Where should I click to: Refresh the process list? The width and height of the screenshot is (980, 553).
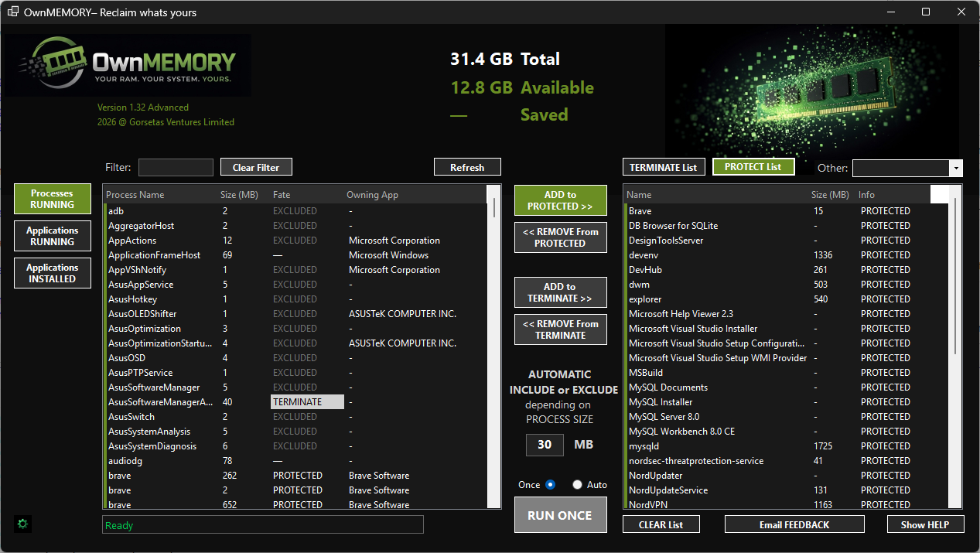pos(467,167)
